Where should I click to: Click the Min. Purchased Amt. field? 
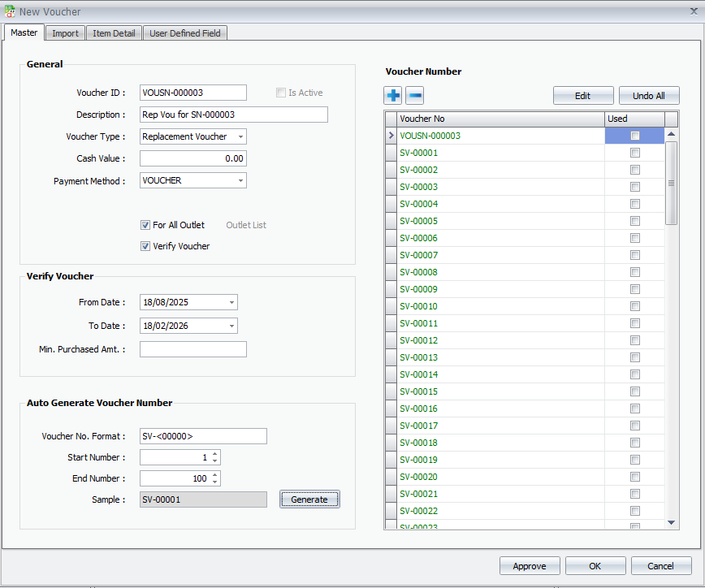tap(193, 349)
